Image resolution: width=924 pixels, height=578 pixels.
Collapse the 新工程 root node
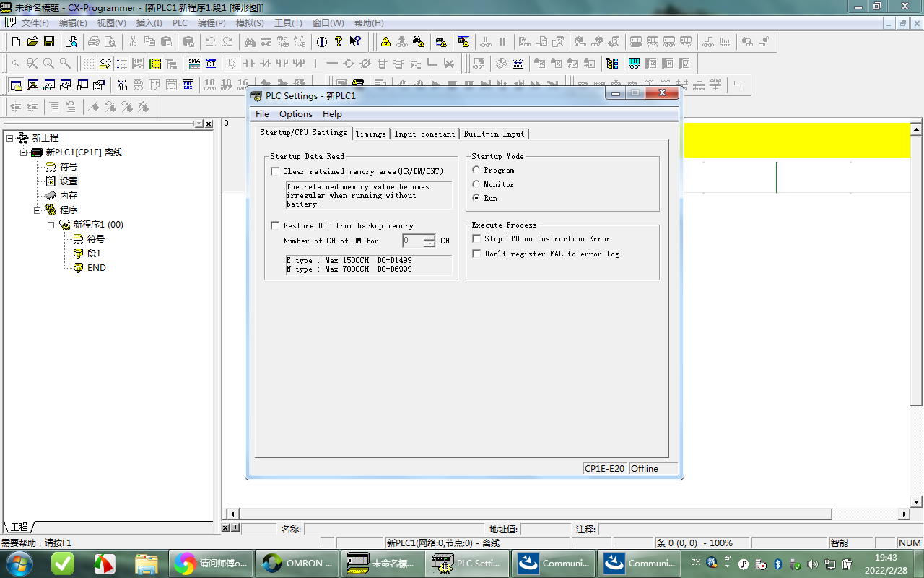pyautogui.click(x=10, y=138)
